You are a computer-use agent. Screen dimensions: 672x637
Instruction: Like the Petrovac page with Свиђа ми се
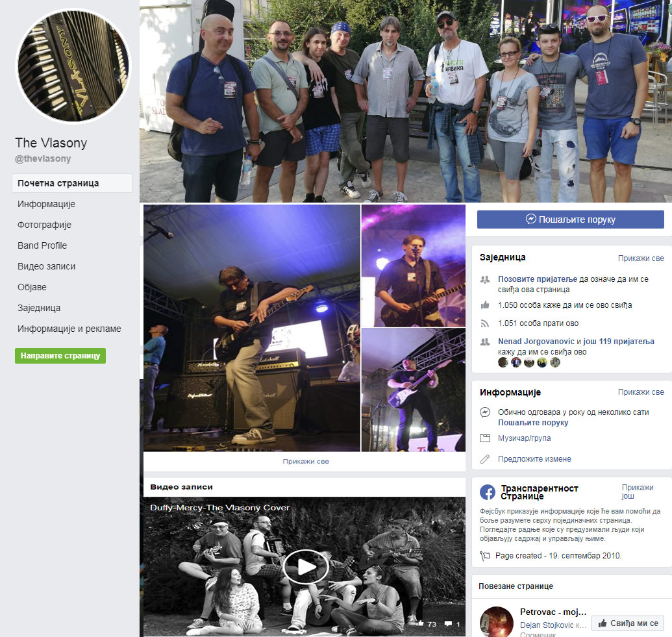[627, 623]
